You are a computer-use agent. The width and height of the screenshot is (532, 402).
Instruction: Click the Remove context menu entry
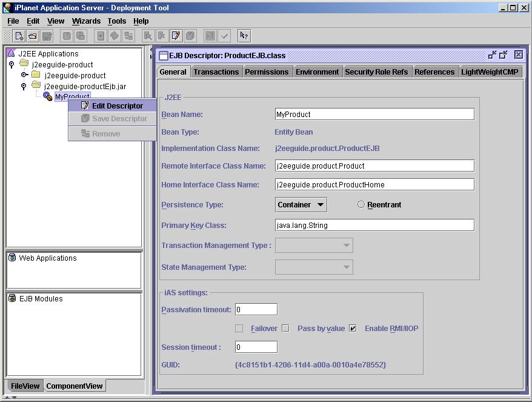(x=112, y=134)
